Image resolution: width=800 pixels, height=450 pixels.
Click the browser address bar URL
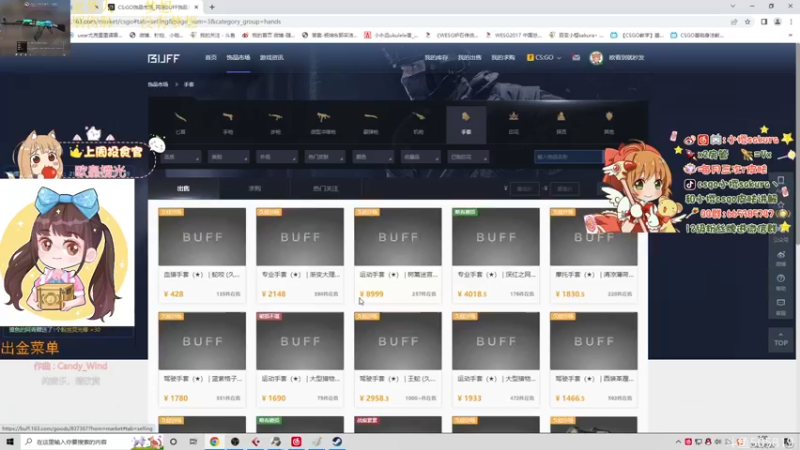click(176, 21)
